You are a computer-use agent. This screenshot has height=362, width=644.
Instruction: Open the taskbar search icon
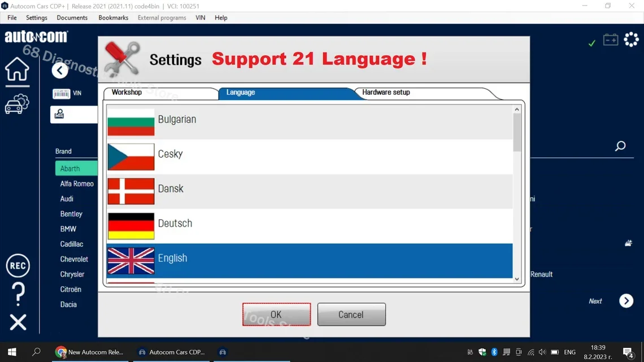tap(37, 352)
